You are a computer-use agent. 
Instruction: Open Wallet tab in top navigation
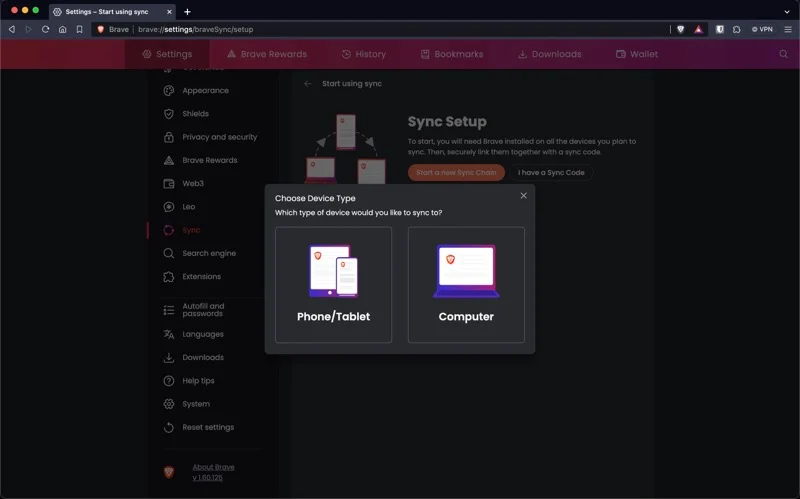coord(637,54)
